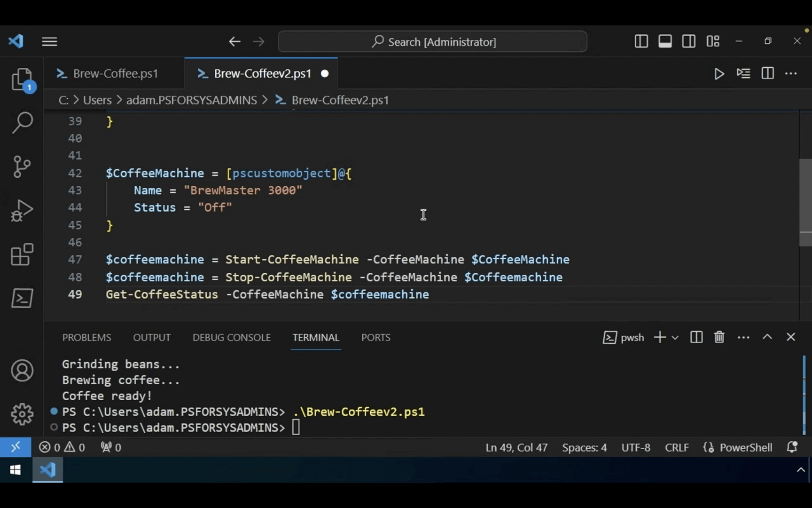
Task: Open notifications bell in status bar
Action: 792,447
